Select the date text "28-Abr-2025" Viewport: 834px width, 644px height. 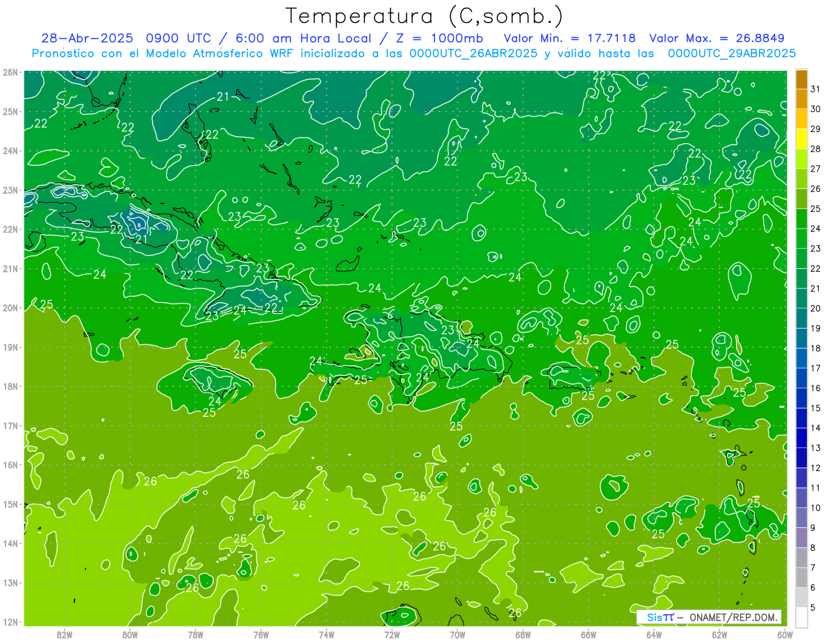tap(87, 38)
